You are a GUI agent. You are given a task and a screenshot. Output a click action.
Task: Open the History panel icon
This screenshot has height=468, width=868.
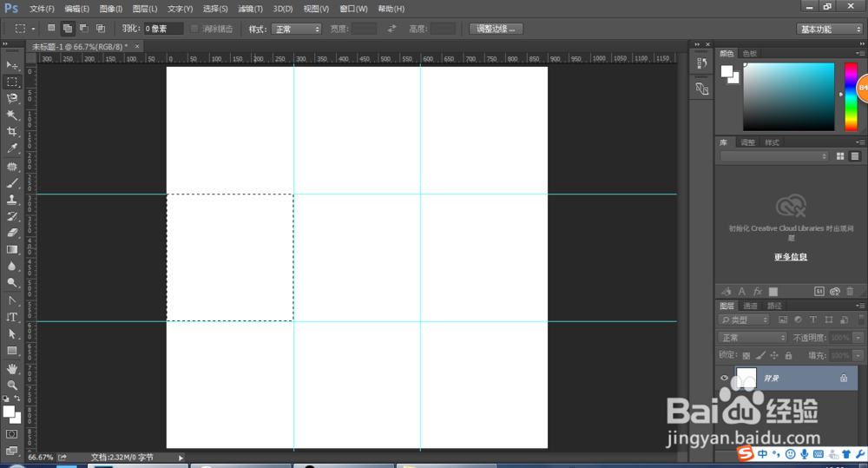click(702, 63)
